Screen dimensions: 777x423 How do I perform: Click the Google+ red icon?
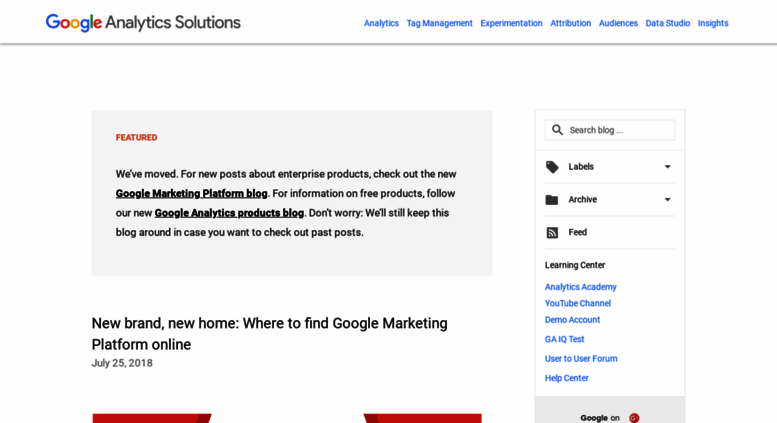click(x=634, y=418)
